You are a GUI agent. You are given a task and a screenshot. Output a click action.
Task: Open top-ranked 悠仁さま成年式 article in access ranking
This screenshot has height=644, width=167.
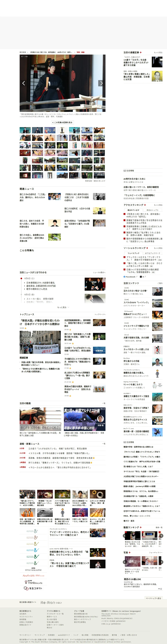(143, 215)
